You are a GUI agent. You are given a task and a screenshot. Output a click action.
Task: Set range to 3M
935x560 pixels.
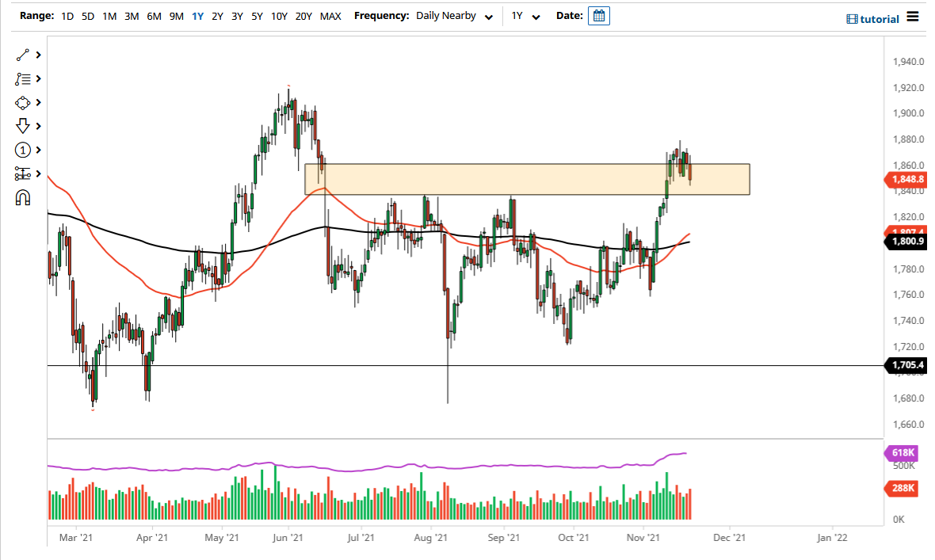132,16
